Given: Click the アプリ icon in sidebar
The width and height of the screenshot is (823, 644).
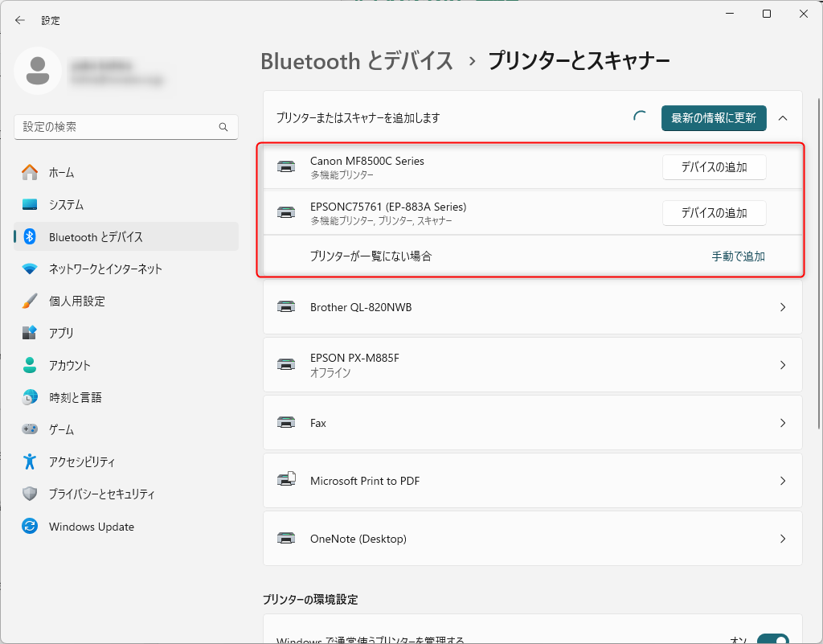Looking at the screenshot, I should [30, 333].
